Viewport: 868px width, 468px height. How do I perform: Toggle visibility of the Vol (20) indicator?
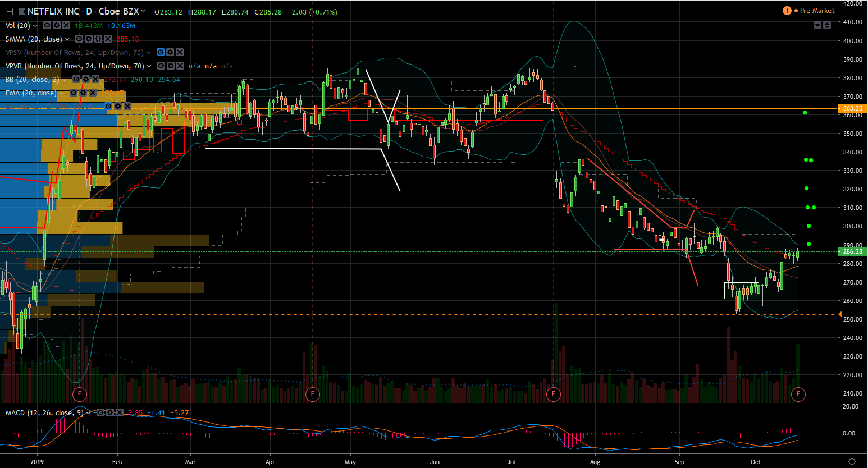click(47, 26)
